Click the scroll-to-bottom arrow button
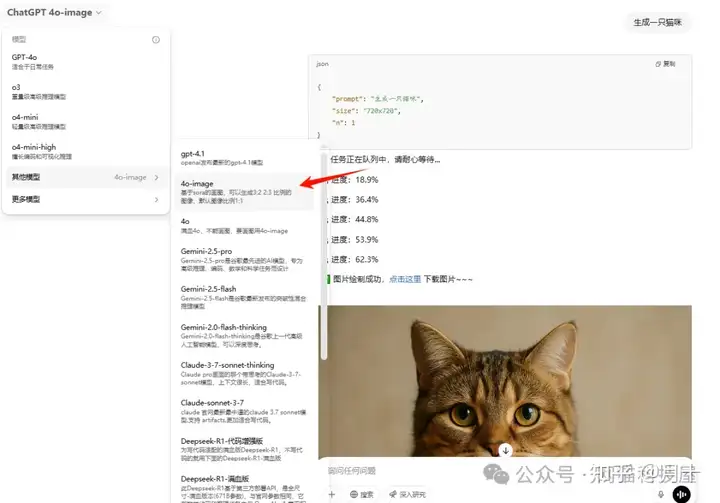This screenshot has height=503, width=720. click(505, 450)
